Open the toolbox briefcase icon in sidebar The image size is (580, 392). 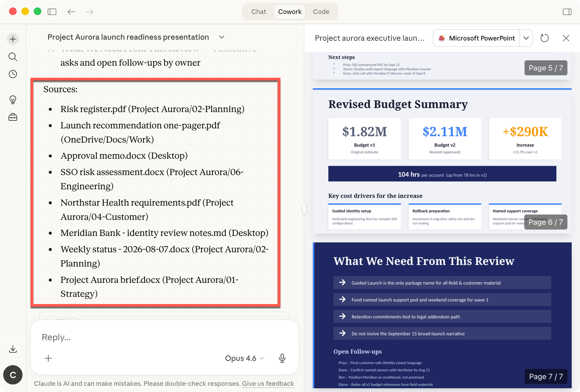point(13,117)
